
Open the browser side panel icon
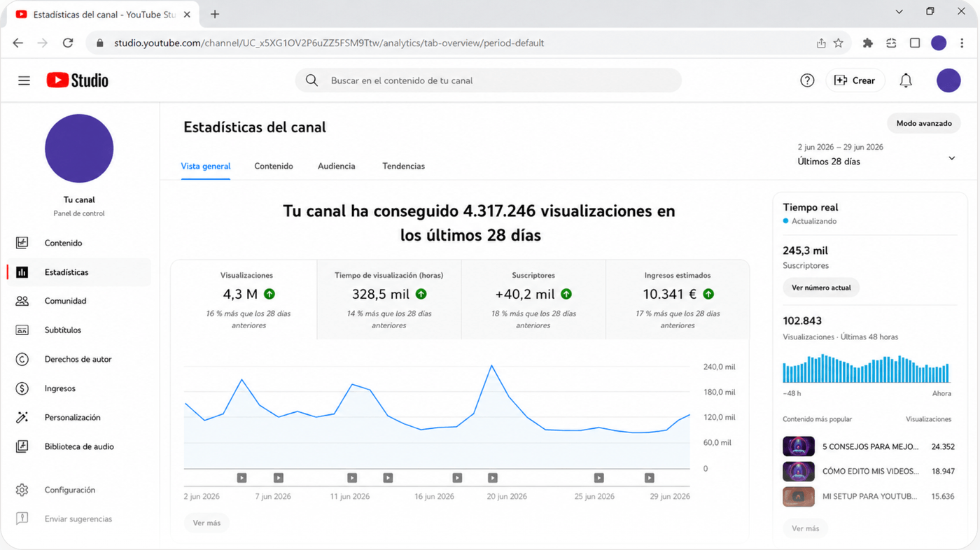[915, 43]
